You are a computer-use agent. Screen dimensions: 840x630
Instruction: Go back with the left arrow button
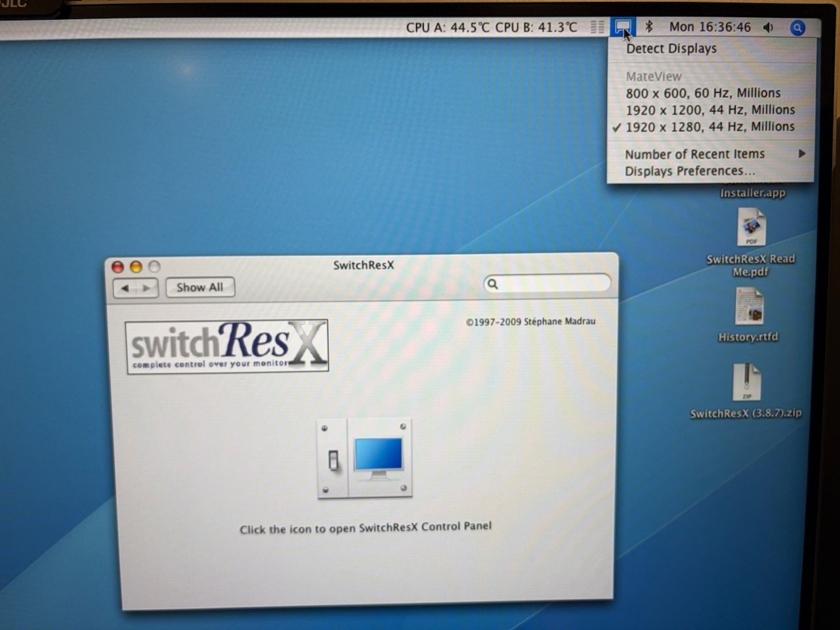pyautogui.click(x=125, y=288)
